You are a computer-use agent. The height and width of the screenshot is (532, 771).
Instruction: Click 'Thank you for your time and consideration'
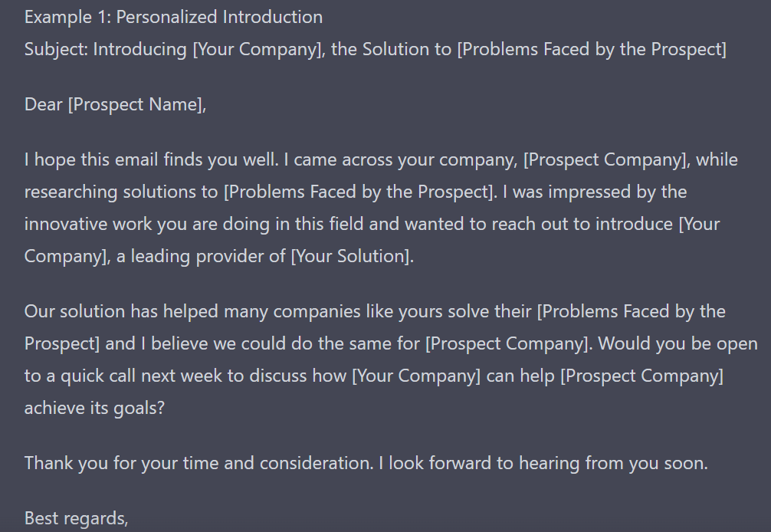(x=198, y=464)
